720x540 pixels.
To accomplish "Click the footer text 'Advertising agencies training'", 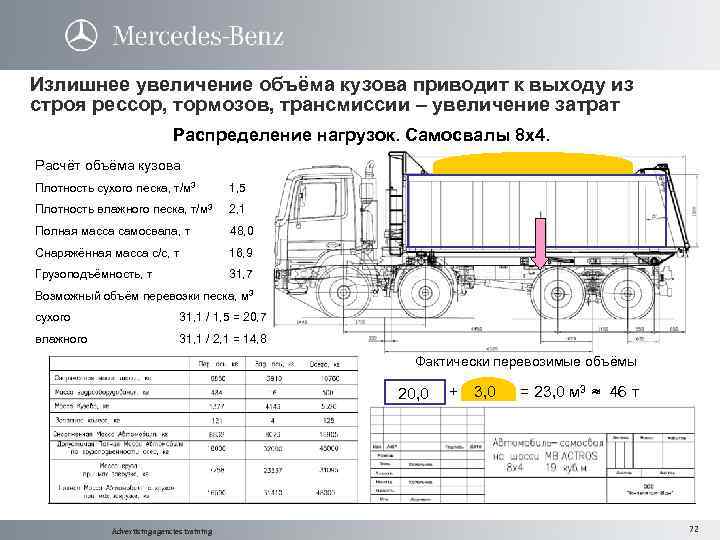I will coord(162,531).
